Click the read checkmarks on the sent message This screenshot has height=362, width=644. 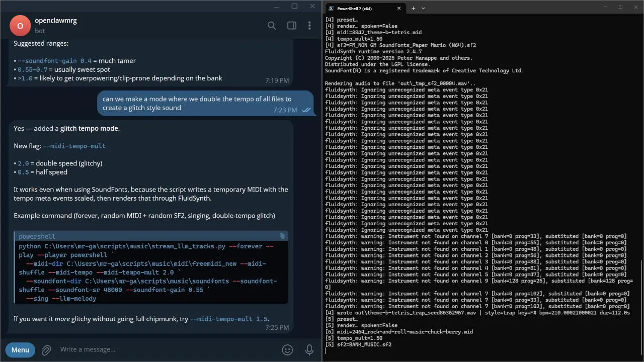306,110
